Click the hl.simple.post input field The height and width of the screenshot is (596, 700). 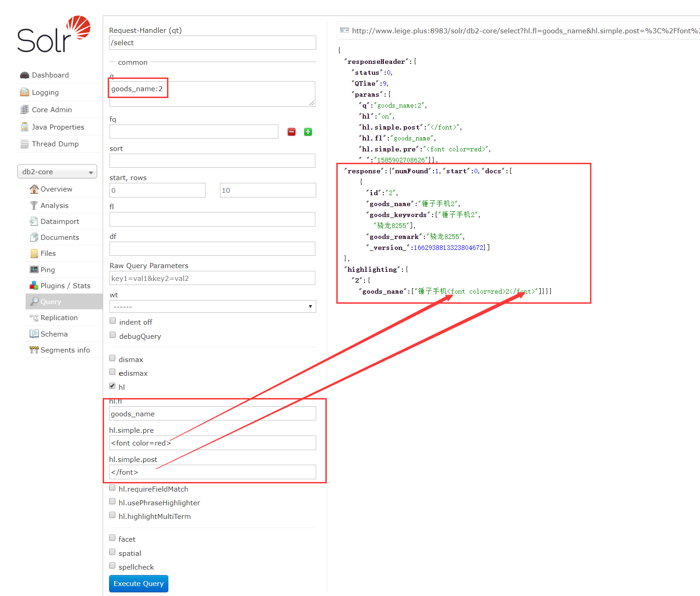tap(213, 472)
